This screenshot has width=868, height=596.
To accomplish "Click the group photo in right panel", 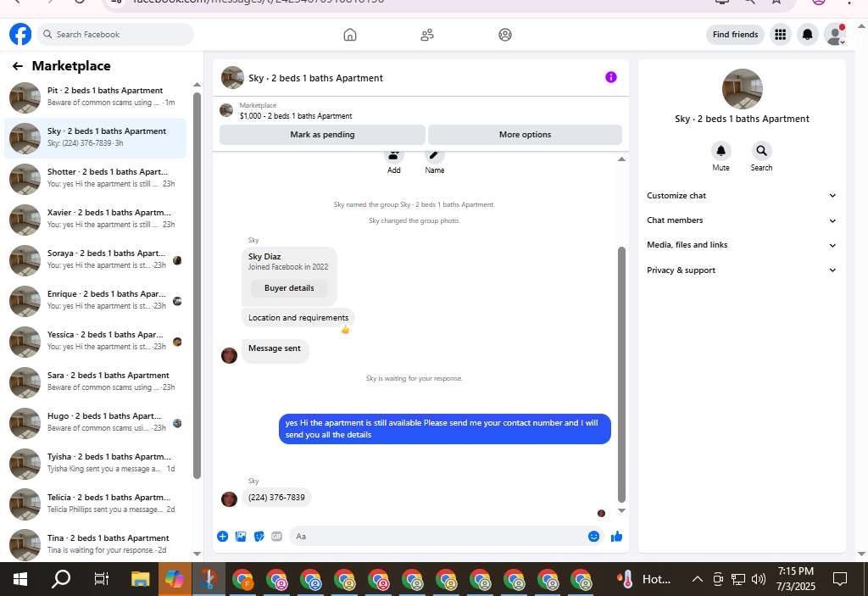I will click(743, 89).
